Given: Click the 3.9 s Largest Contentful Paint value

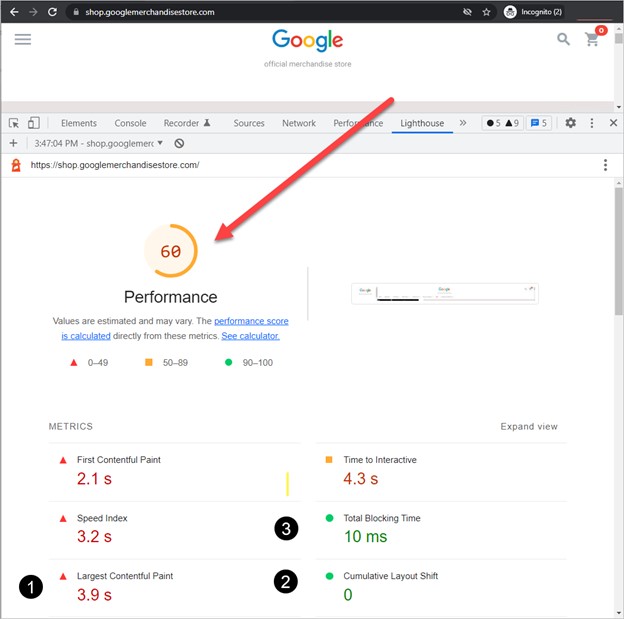Looking at the screenshot, I should 94,595.
